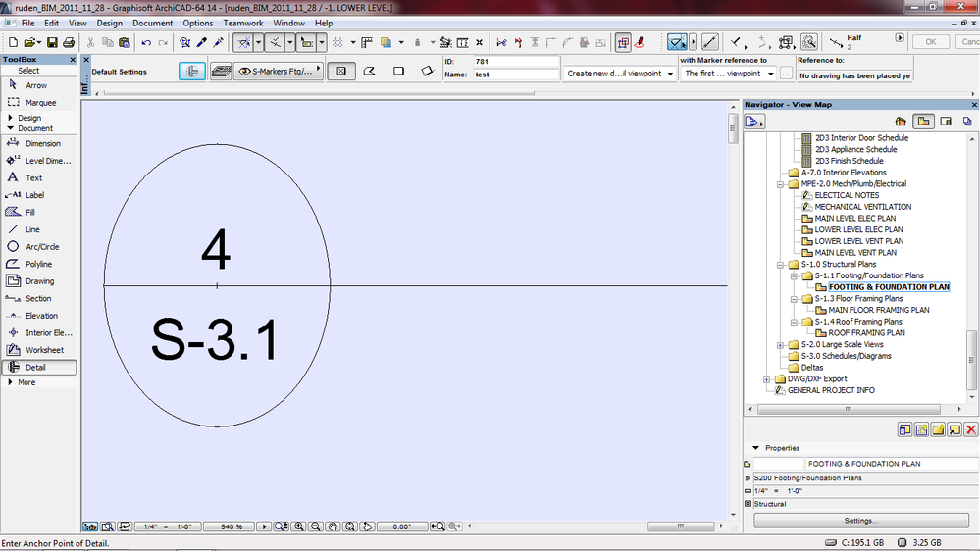The image size is (980, 551).
Task: Pick the Level Dimension tool
Action: [47, 161]
